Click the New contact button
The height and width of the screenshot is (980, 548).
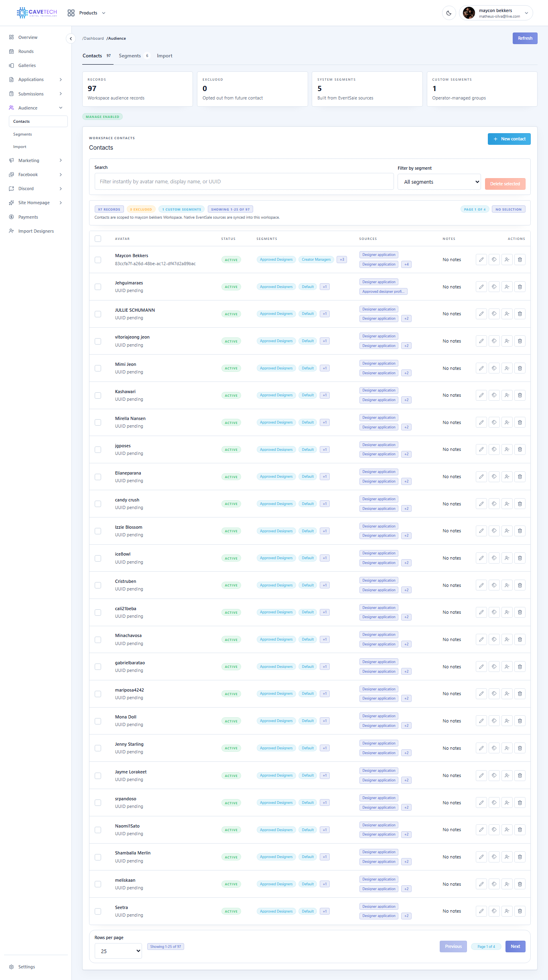509,139
